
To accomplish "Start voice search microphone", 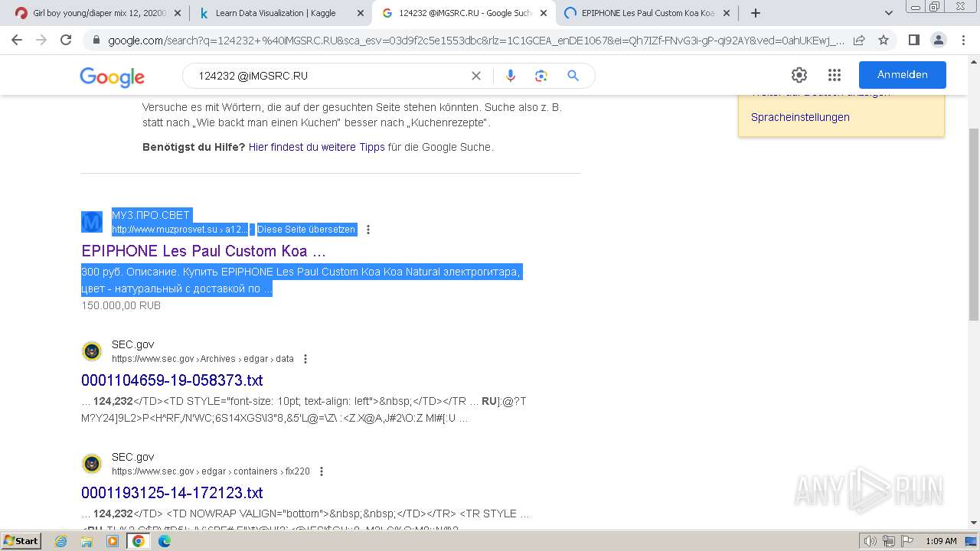I will pos(511,76).
